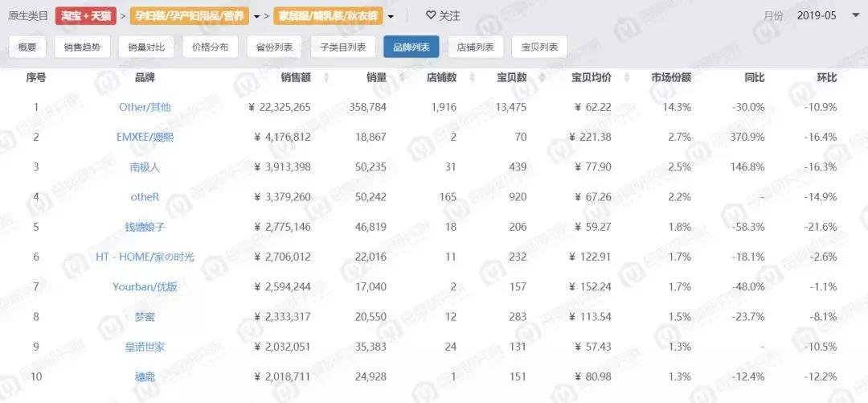This screenshot has width=868, height=403.
Task: Click the 月份 label
Action: coord(773,16)
